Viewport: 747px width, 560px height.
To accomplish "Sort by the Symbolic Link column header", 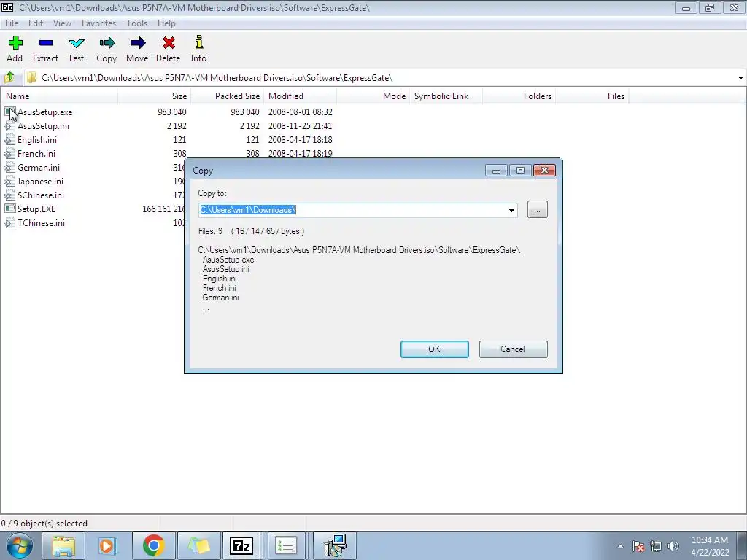I will coord(446,96).
